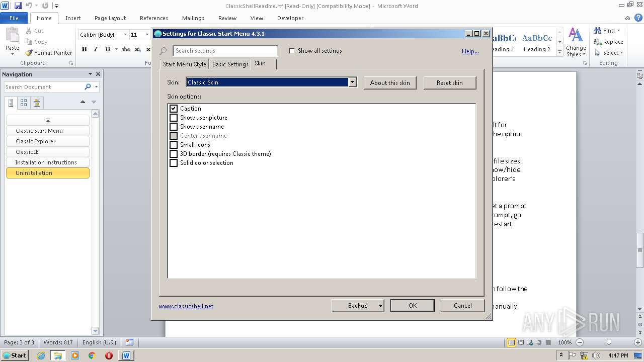
Task: Switch to Web Layout view in status bar
Action: [529, 342]
